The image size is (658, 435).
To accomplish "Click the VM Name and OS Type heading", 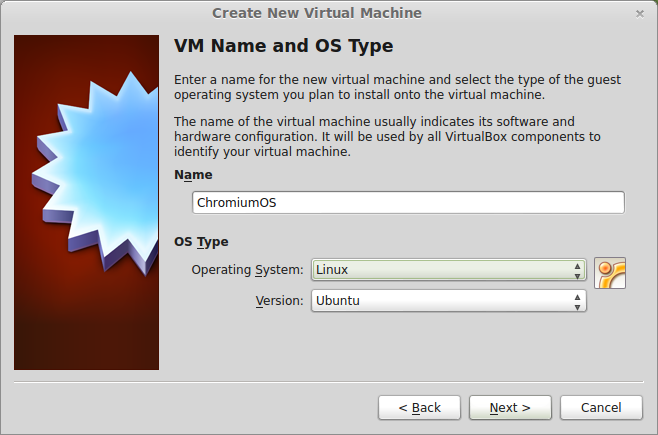I will (x=284, y=47).
